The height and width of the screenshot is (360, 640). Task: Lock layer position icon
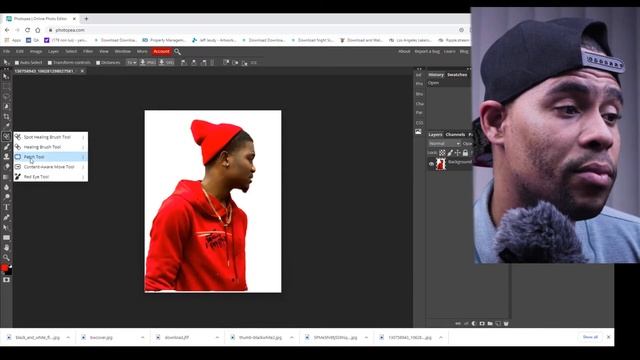pyautogui.click(x=458, y=153)
